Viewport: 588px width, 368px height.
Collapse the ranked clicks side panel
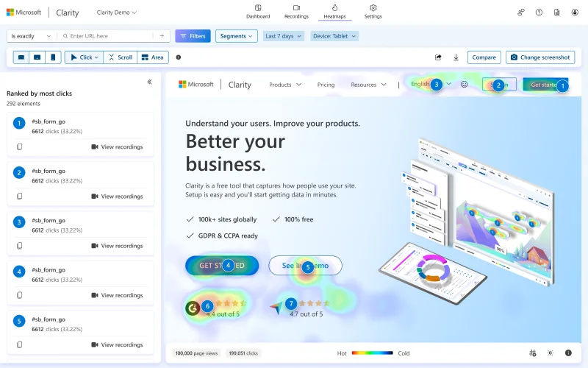(x=150, y=82)
